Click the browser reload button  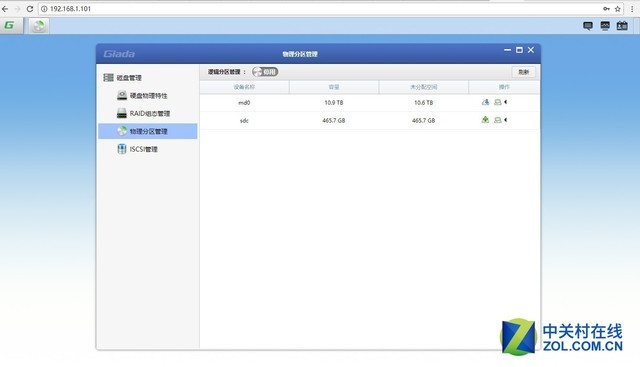30,9
